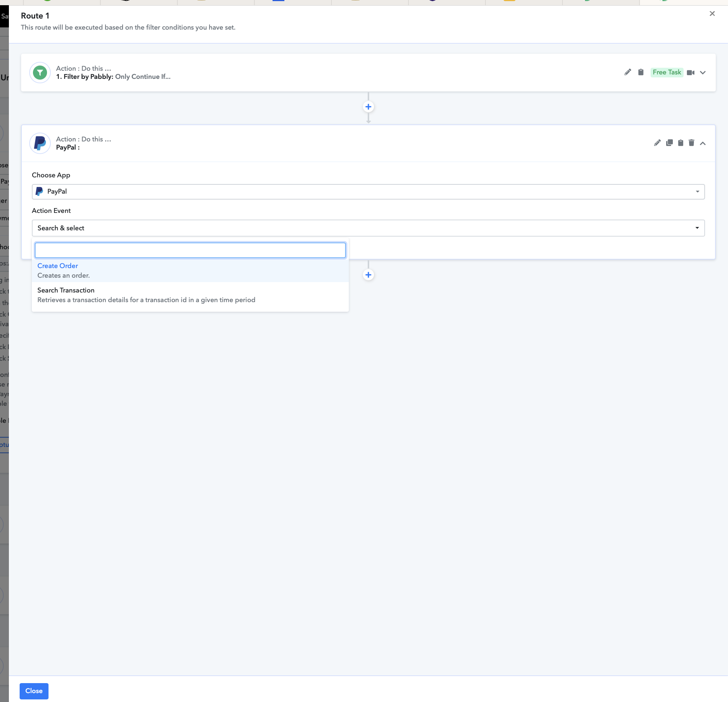The width and height of the screenshot is (728, 702).
Task: Rename the PayPal action step with pencil
Action: pos(657,143)
